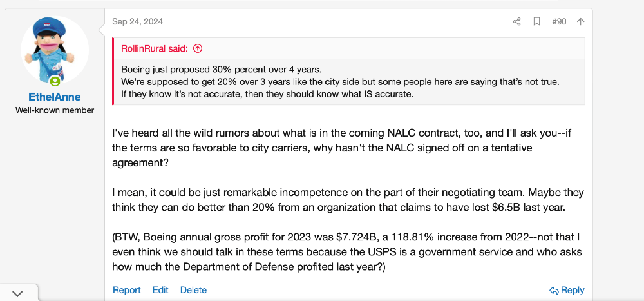Click the 'Well-known member' user title
The height and width of the screenshot is (301, 644).
point(55,110)
